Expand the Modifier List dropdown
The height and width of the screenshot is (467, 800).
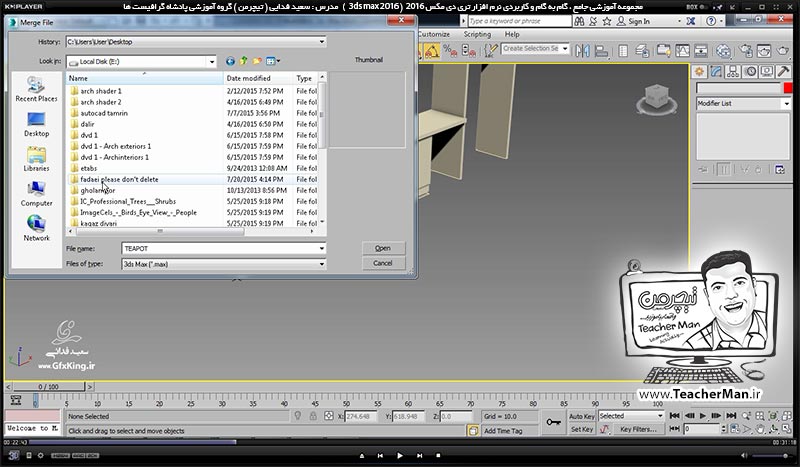point(786,104)
